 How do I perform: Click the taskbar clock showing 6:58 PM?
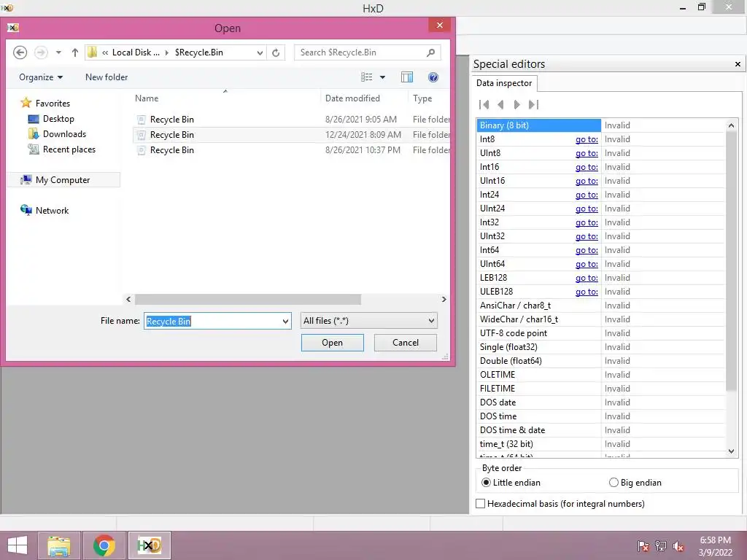(x=715, y=546)
